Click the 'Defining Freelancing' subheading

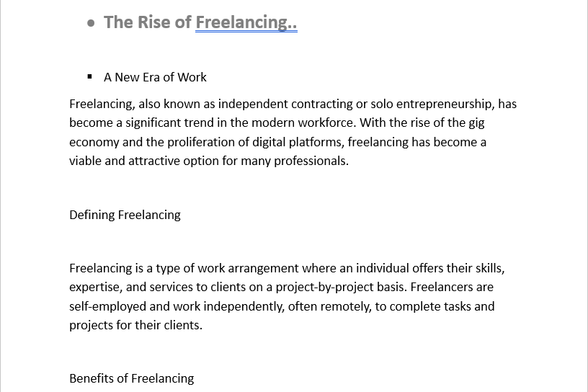[x=125, y=215]
